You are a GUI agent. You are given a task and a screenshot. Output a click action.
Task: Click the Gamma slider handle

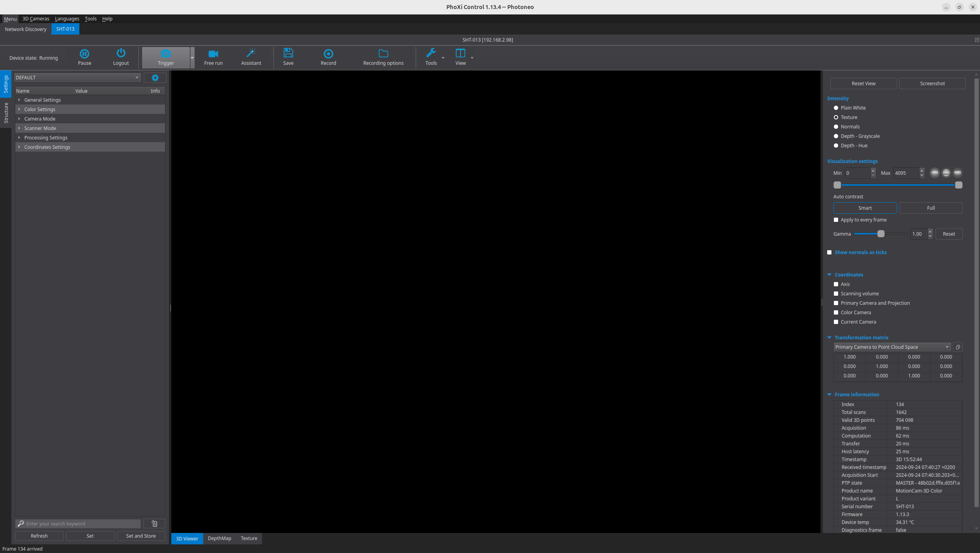click(x=881, y=234)
